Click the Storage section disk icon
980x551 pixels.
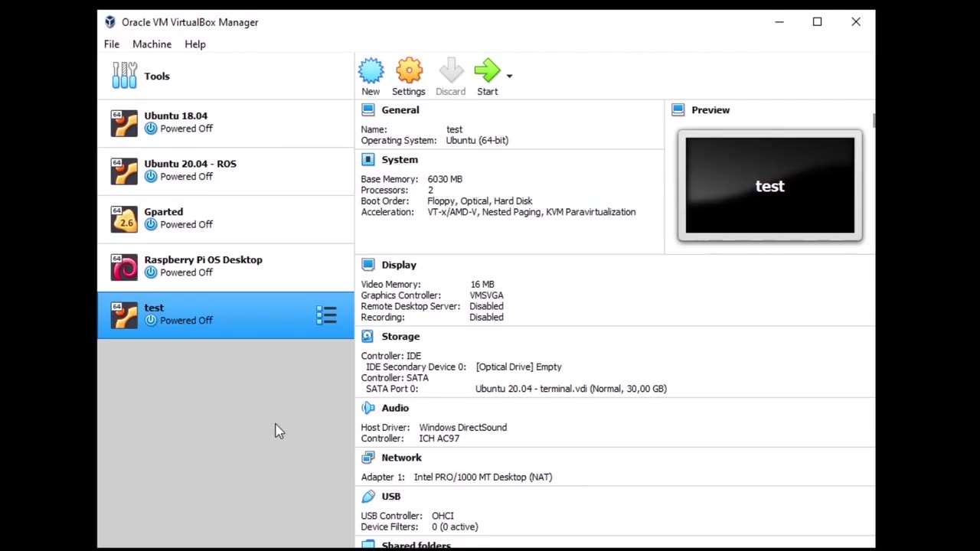click(368, 337)
